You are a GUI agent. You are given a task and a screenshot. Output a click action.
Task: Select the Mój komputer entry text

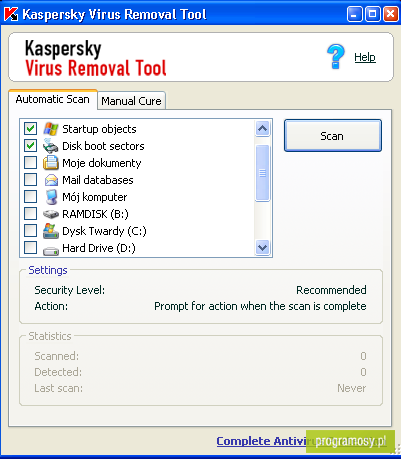click(95, 197)
